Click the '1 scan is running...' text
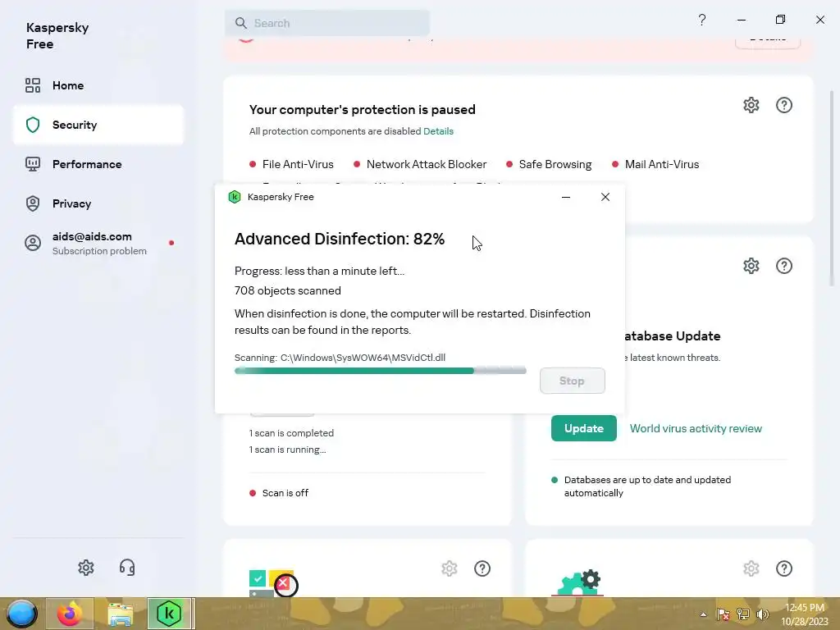This screenshot has width=840, height=630. (288, 450)
